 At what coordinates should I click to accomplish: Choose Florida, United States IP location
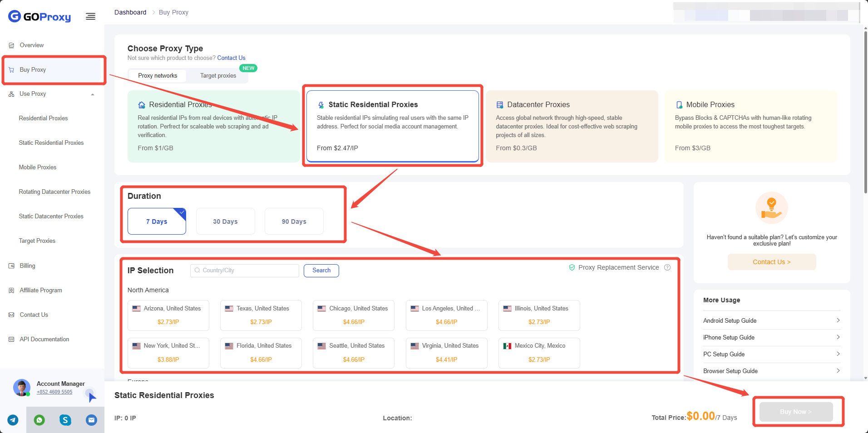[261, 353]
